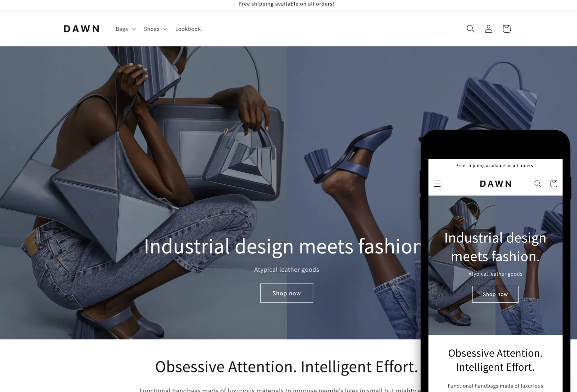
Task: Click the mobile Shop now button
Action: 496,294
